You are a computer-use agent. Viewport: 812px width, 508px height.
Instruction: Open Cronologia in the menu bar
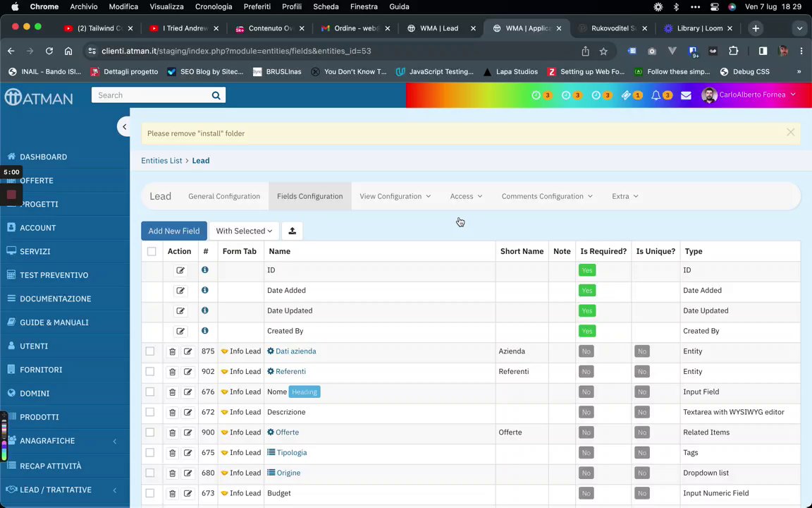214,7
